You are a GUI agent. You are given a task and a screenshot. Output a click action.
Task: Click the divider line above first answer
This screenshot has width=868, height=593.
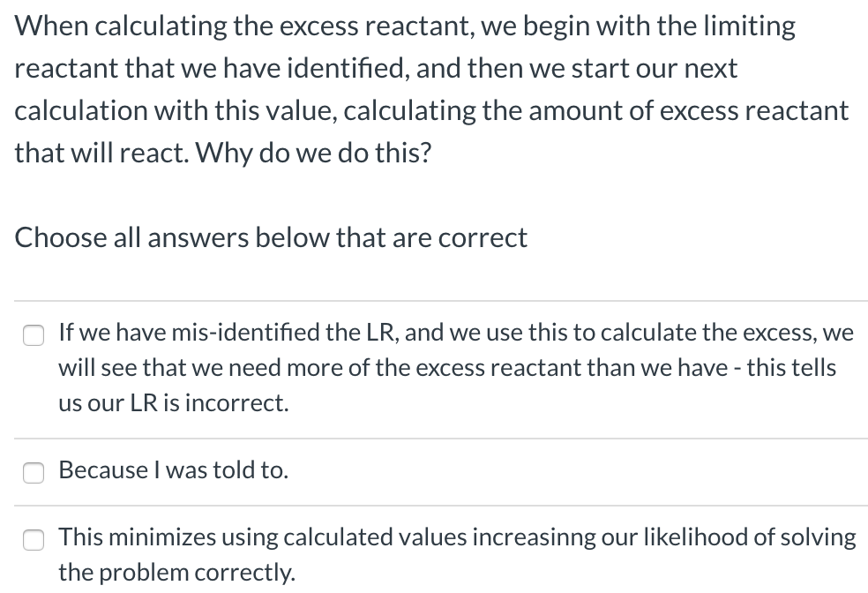(432, 300)
